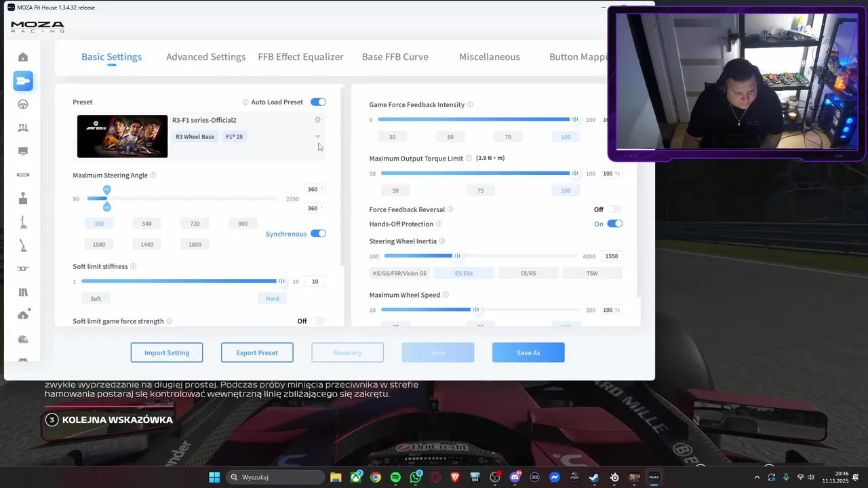The height and width of the screenshot is (488, 868).
Task: Show info for Maximum Wheel Speed
Action: click(446, 295)
